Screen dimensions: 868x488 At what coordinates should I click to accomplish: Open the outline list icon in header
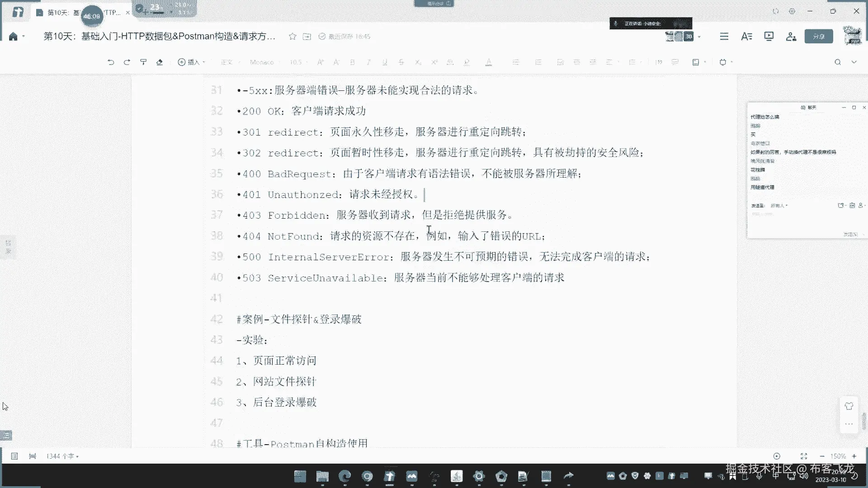tap(724, 37)
